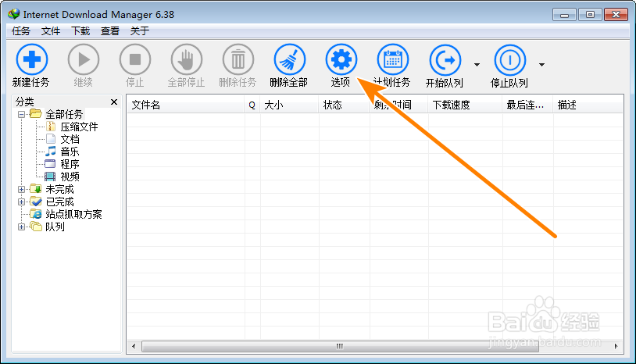Click the 程序 window icon
This screenshot has width=636, height=364.
coord(50,164)
